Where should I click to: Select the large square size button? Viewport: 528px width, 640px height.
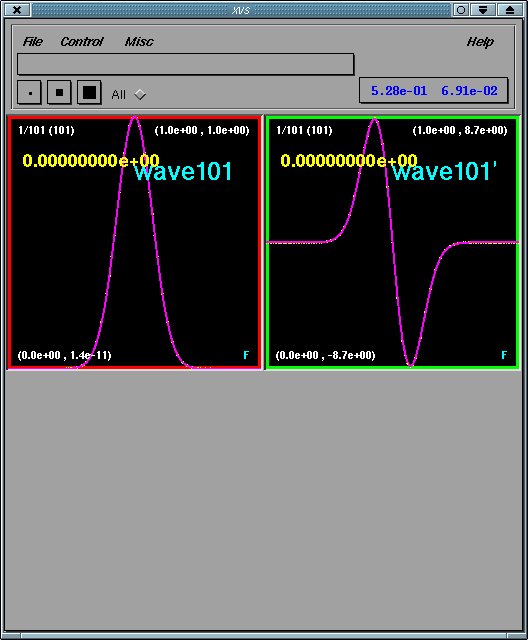tap(89, 93)
